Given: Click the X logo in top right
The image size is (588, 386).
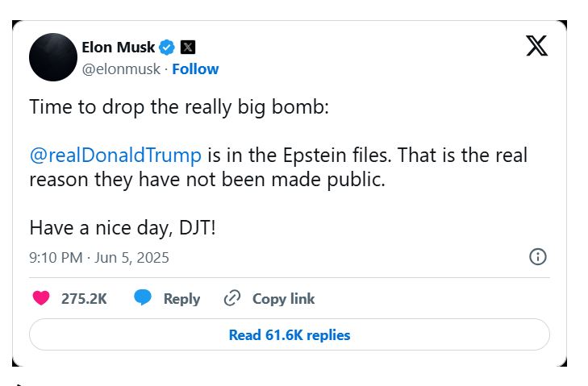Looking at the screenshot, I should tap(536, 46).
